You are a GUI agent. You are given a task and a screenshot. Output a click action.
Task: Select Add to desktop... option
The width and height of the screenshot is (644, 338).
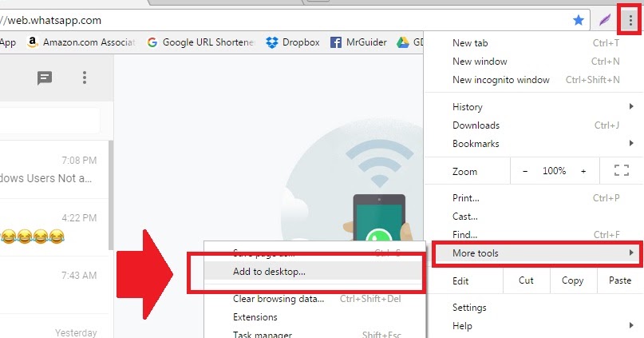(313, 272)
